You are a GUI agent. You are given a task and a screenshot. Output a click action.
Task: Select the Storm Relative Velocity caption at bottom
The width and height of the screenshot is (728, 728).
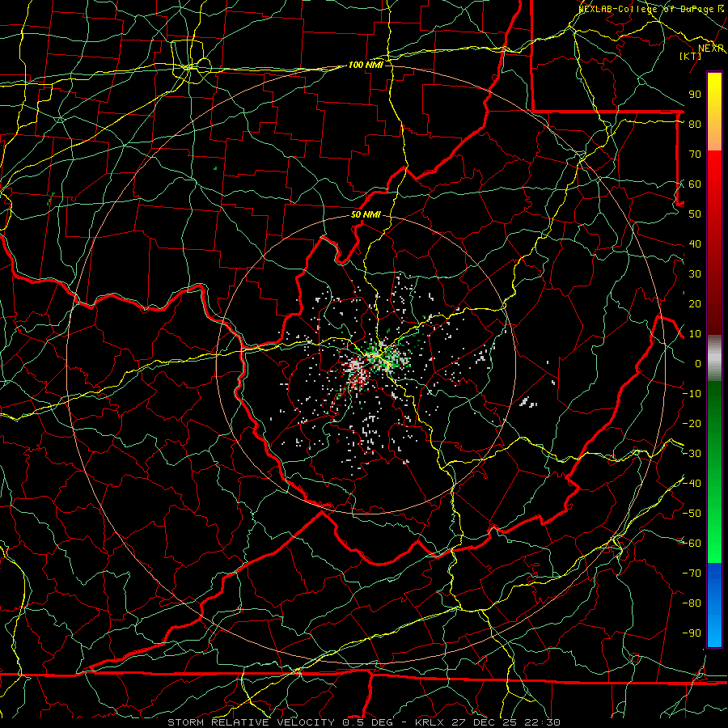pyautogui.click(x=364, y=722)
